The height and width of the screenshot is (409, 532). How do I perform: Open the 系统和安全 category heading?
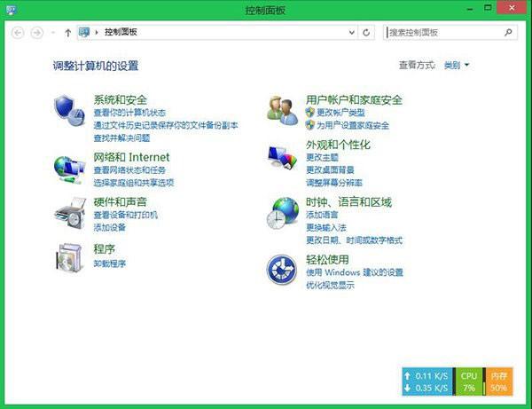pyautogui.click(x=120, y=99)
